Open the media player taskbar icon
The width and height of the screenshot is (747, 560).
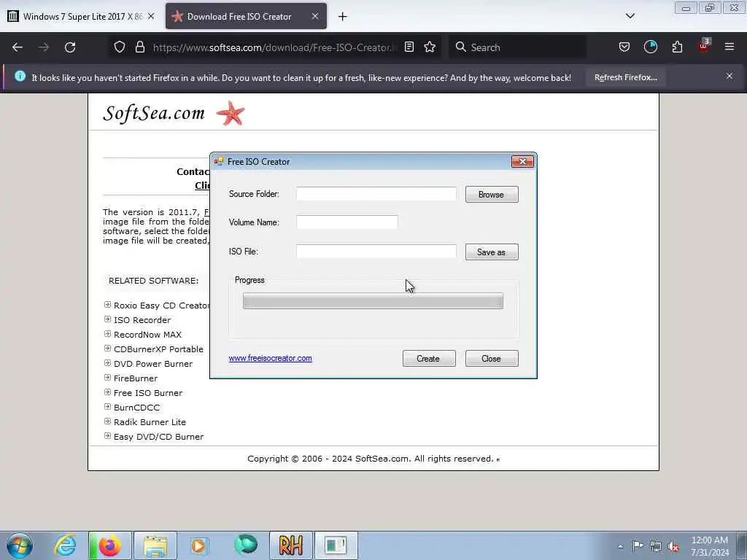(x=199, y=545)
